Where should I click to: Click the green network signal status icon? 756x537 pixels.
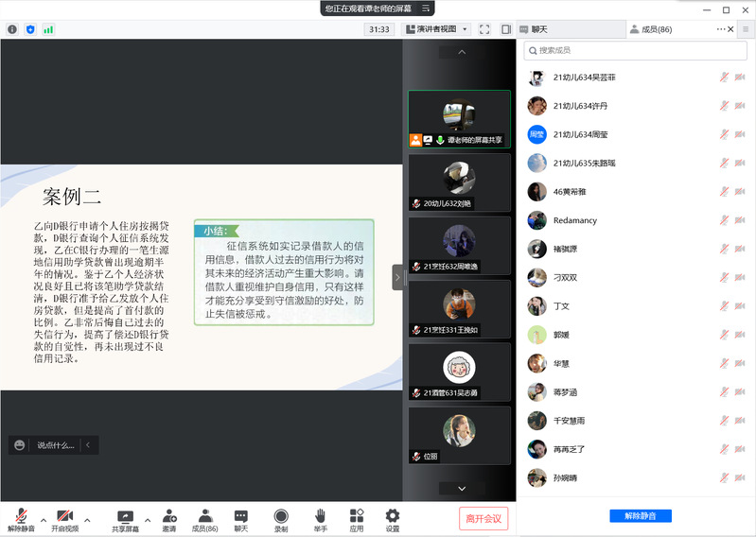point(48,29)
